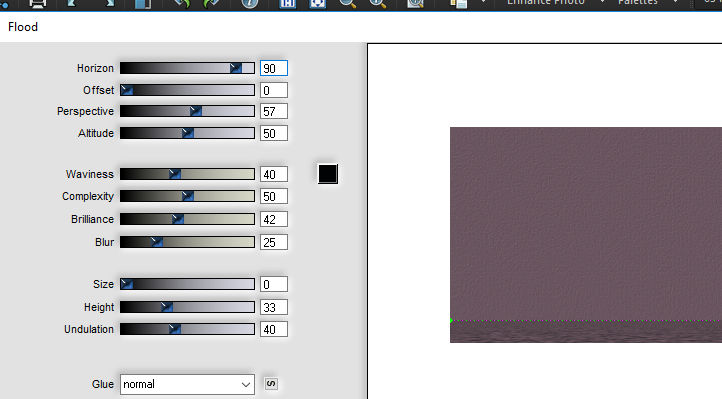The height and width of the screenshot is (399, 722).
Task: Click the zoom out magnifier icon
Action: (348, 4)
